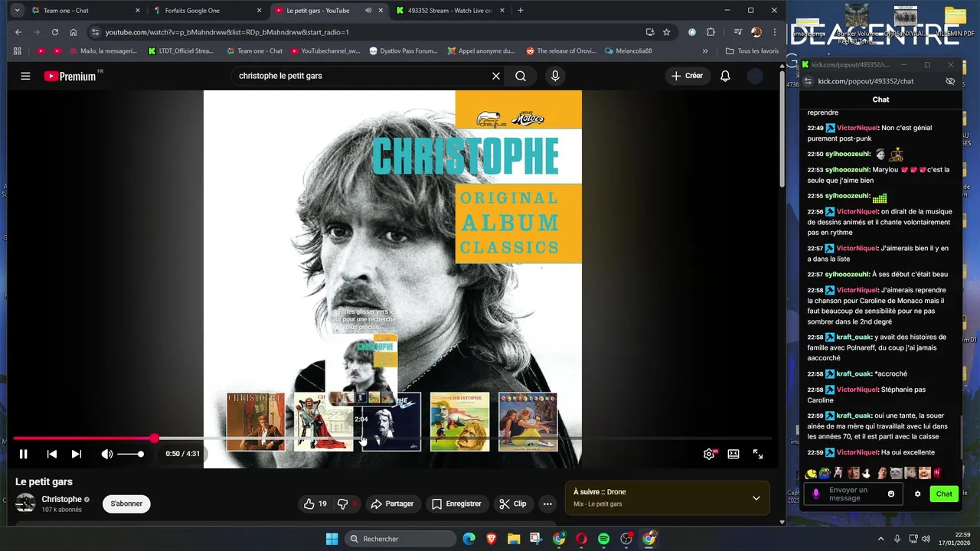
Task: Switch to Forfaits Google One tab
Action: (x=207, y=11)
